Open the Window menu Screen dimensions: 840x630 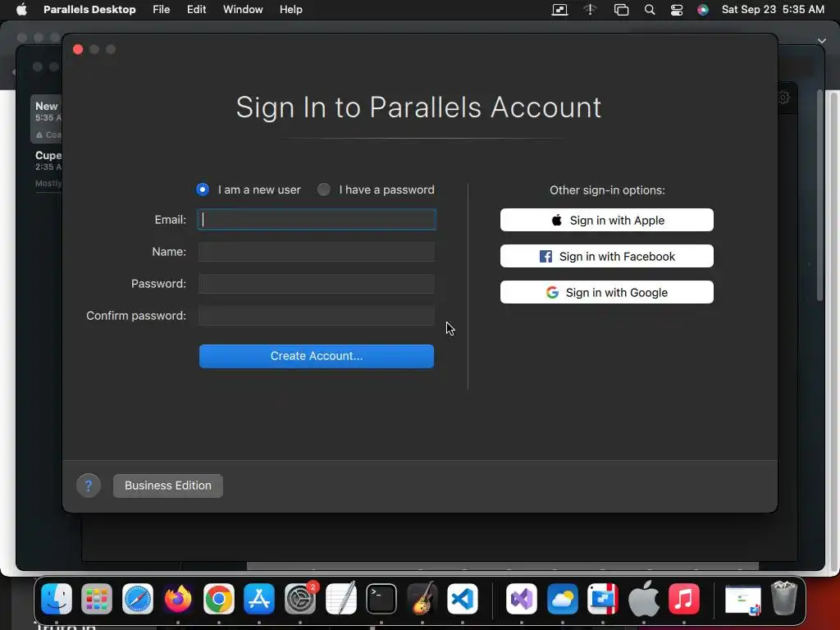coord(243,10)
